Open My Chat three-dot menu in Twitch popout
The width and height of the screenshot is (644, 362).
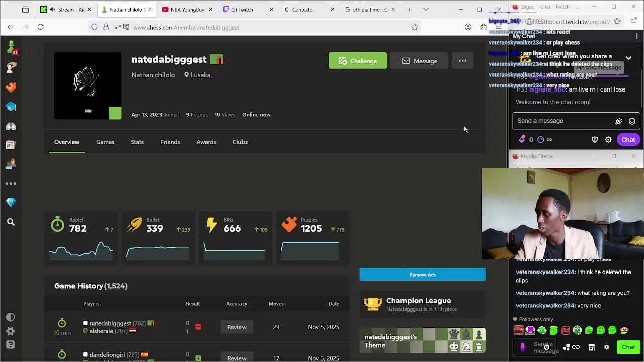(x=637, y=36)
